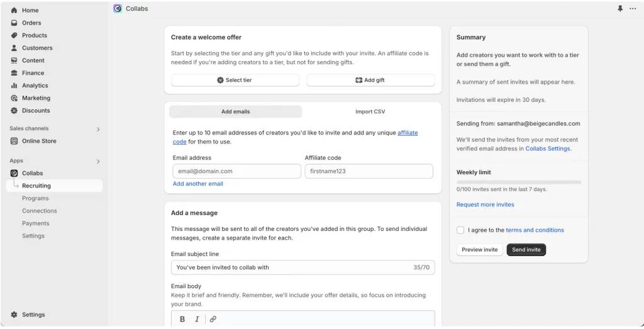Open the Connections page in Collabs
This screenshot has width=644, height=329.
(40, 211)
